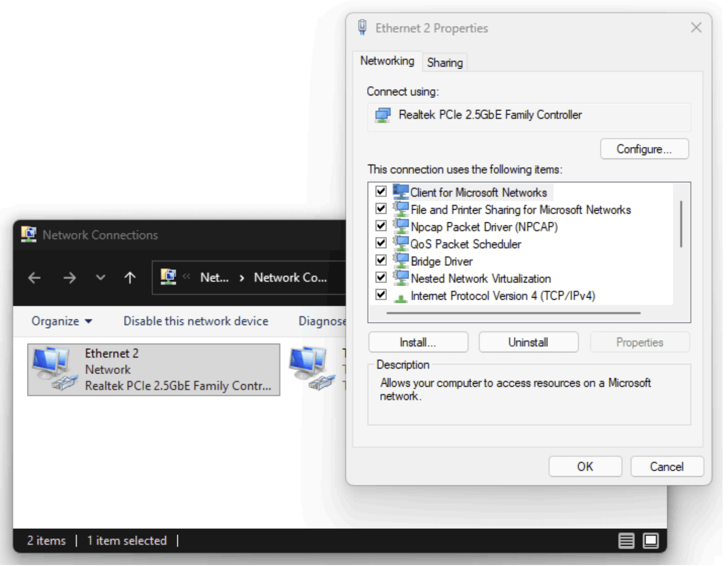Uncheck QoS Packet Scheduler
This screenshot has width=728, height=566.
380,243
